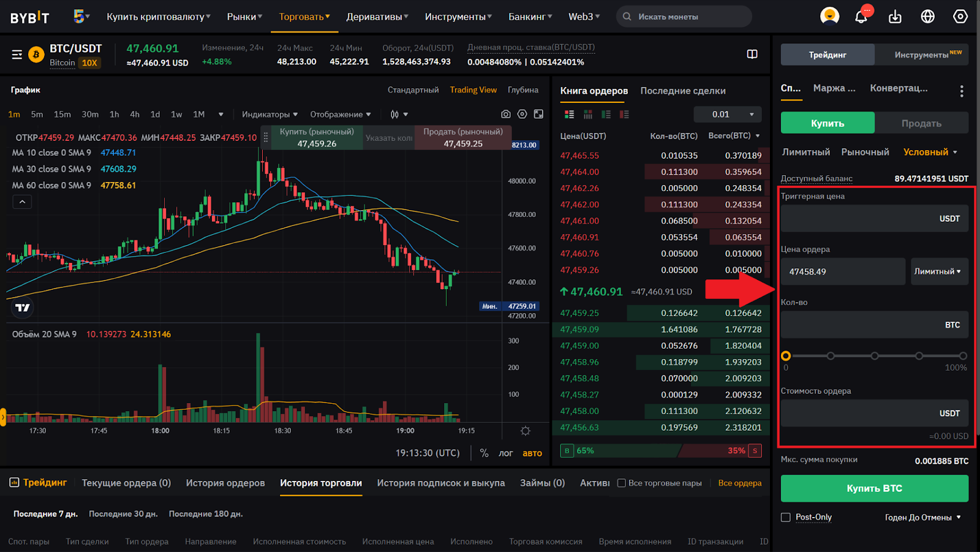Click the orange Bitcoin coin icon
This screenshot has height=552, width=980.
click(x=36, y=55)
